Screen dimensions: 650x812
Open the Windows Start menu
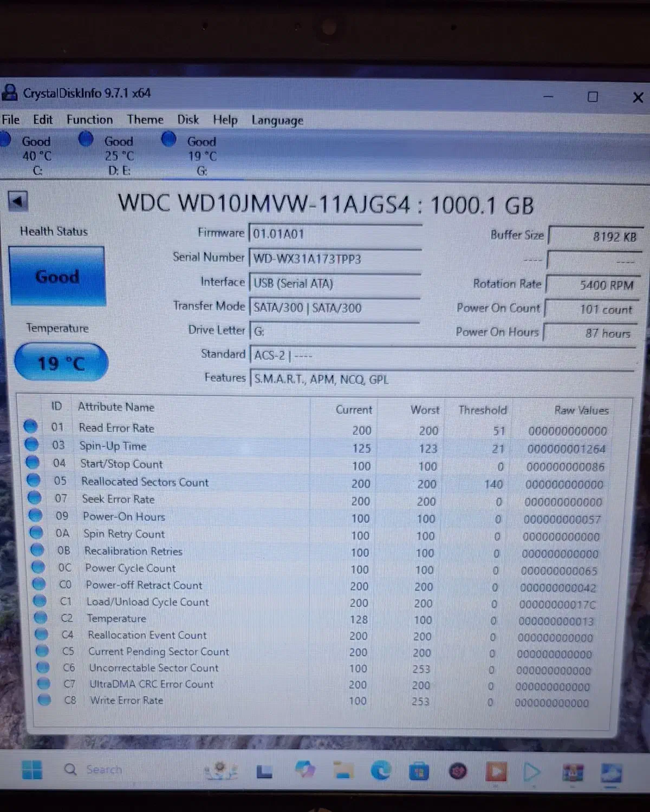pyautogui.click(x=31, y=769)
